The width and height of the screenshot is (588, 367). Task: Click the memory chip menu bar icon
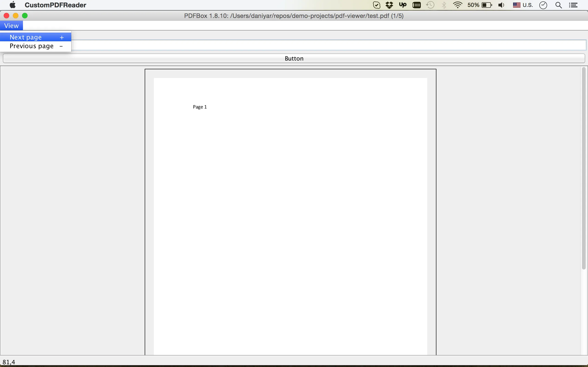pos(416,5)
